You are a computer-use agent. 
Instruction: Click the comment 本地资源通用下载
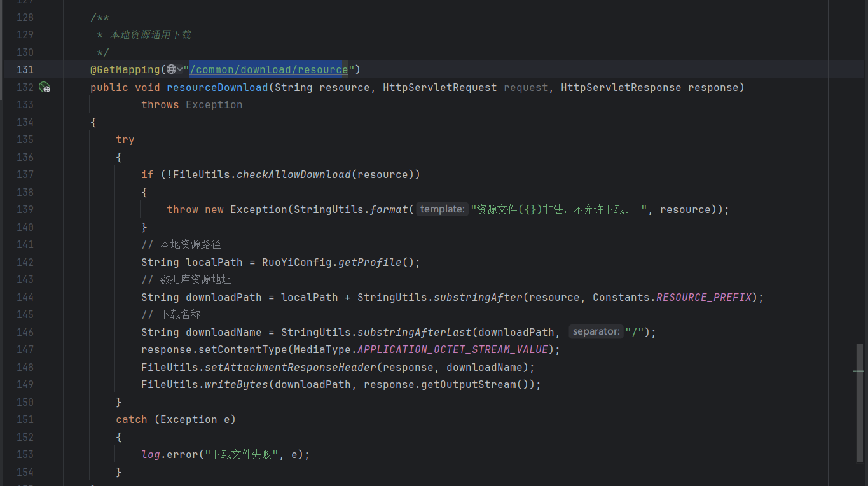(150, 34)
